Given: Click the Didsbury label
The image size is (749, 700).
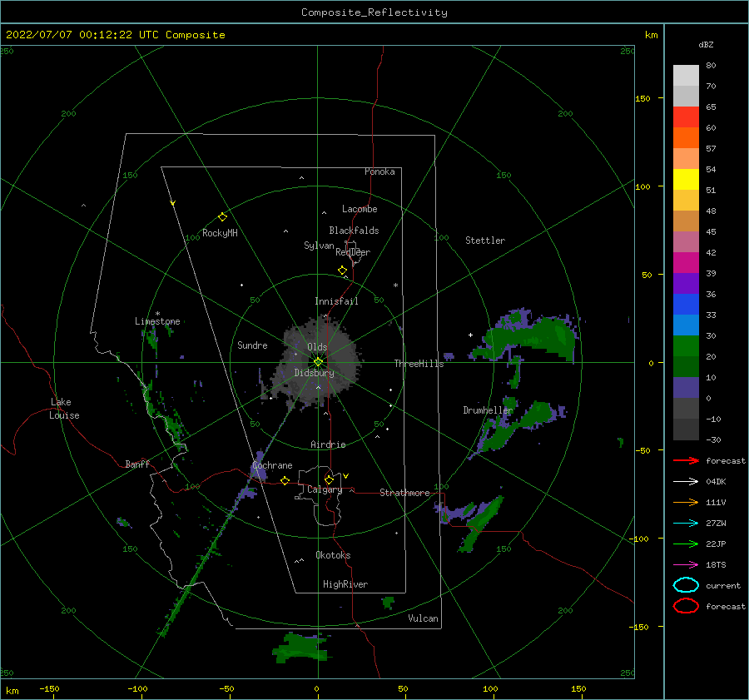Looking at the screenshot, I should pos(314,373).
